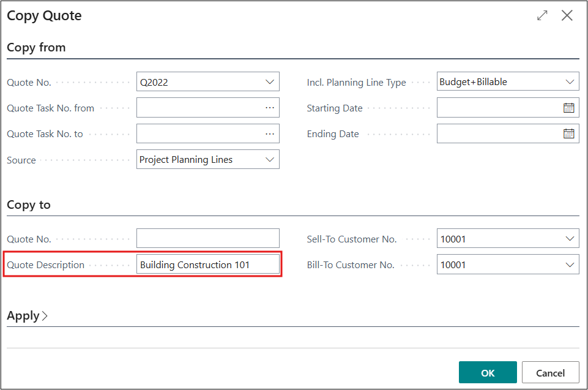The image size is (588, 390).
Task: Click ellipsis lookup for Quote Task No. from
Action: click(x=270, y=108)
